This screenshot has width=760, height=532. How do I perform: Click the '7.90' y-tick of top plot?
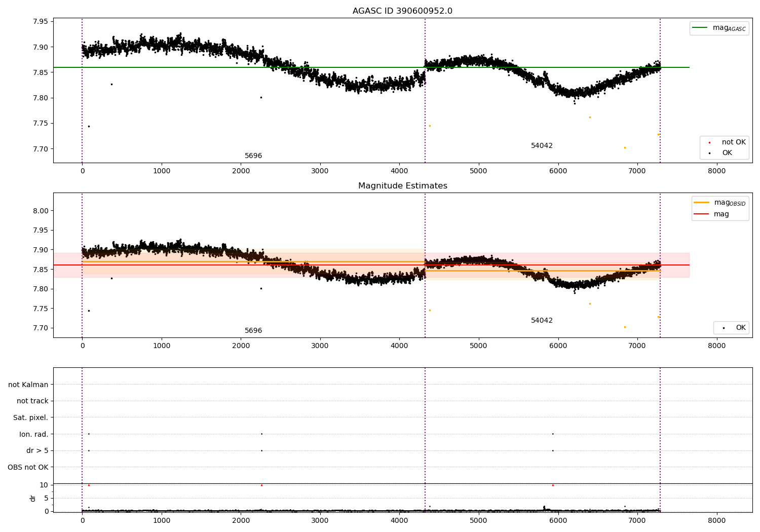pyautogui.click(x=41, y=47)
